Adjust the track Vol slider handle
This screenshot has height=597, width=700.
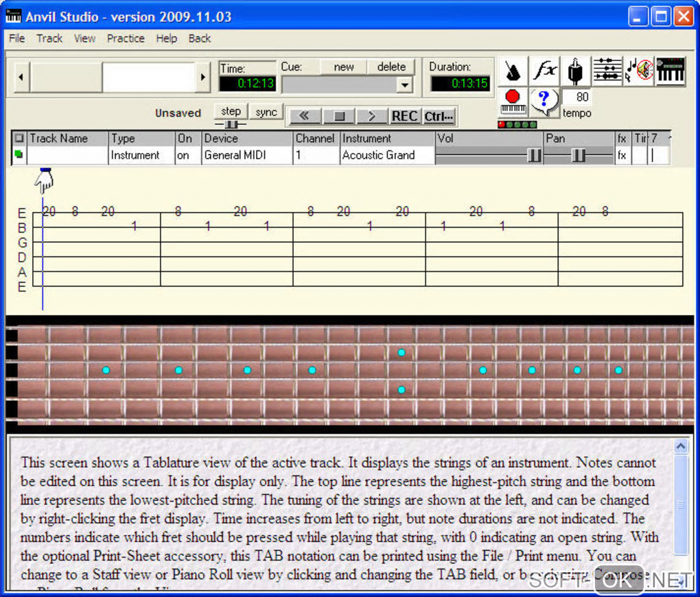click(x=535, y=155)
